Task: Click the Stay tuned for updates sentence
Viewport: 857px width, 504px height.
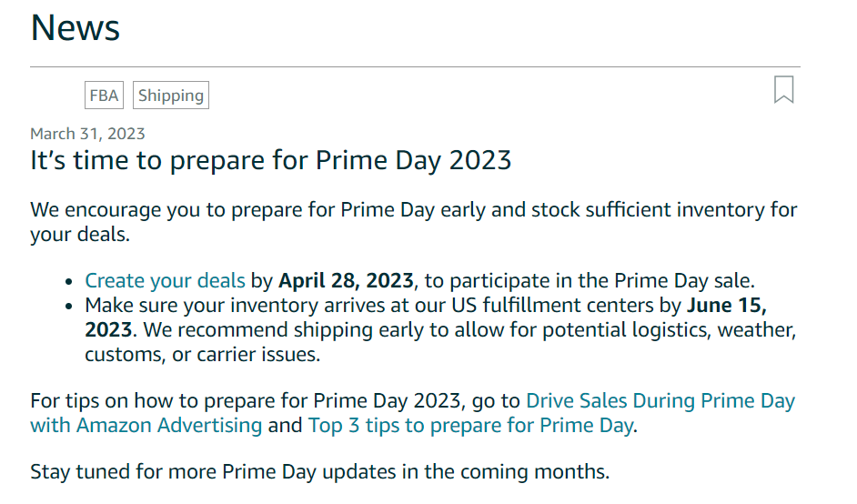Action: coord(318,472)
